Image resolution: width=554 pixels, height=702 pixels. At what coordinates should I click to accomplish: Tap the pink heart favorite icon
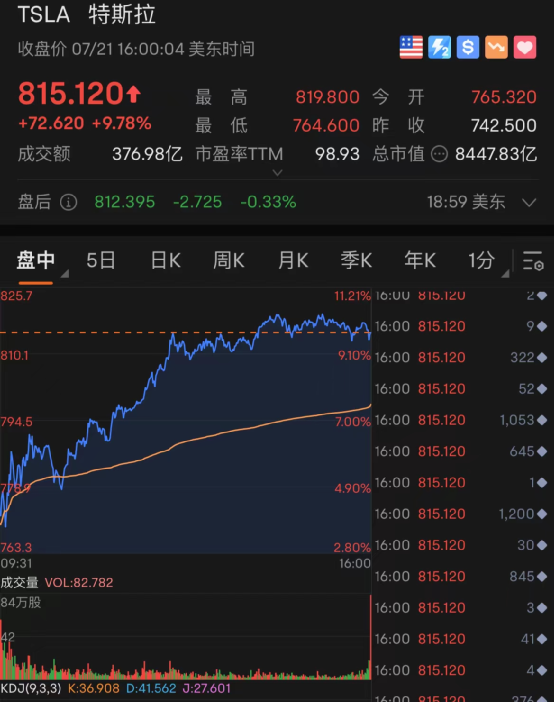(x=525, y=47)
